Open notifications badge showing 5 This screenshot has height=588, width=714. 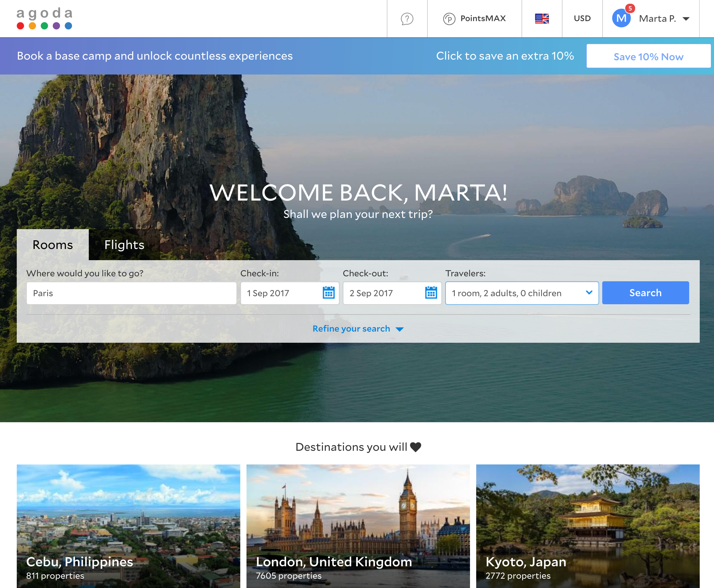(x=630, y=8)
